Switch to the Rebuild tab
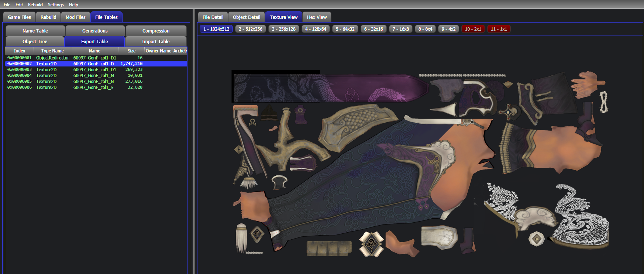 point(48,17)
